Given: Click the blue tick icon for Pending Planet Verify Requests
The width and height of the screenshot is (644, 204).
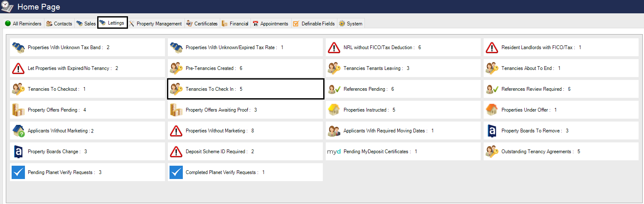Looking at the screenshot, I should point(18,172).
